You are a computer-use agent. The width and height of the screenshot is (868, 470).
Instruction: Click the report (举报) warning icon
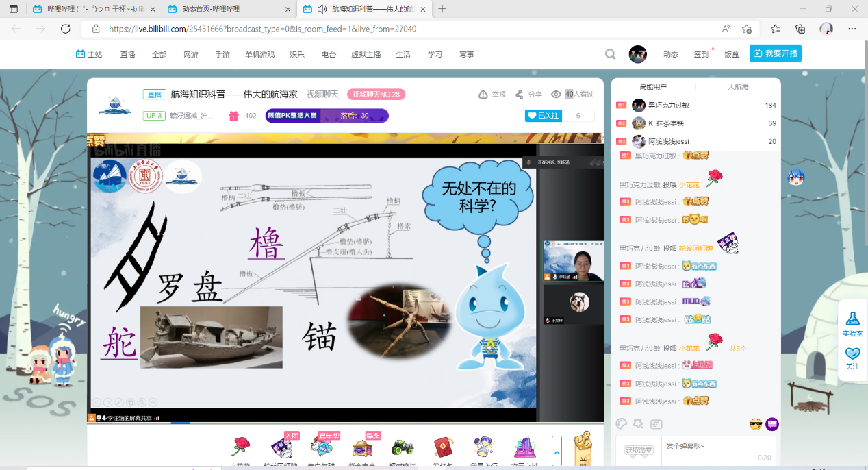point(483,95)
